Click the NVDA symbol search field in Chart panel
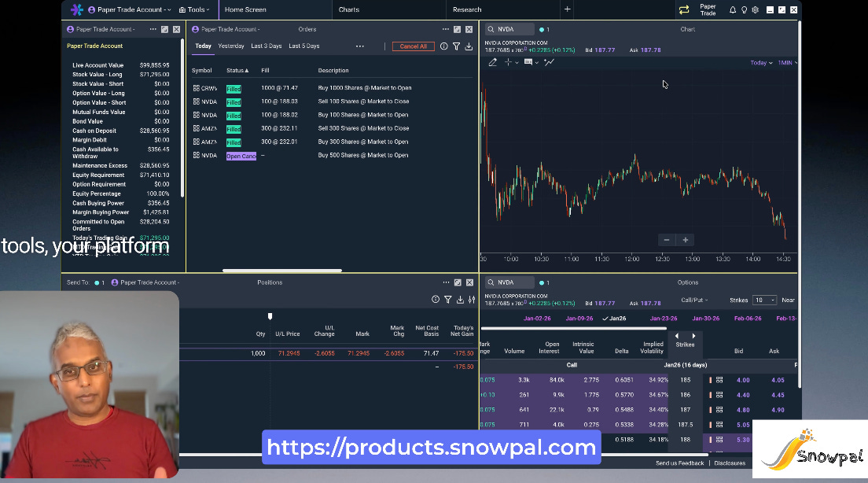The width and height of the screenshot is (868, 483). pos(509,29)
